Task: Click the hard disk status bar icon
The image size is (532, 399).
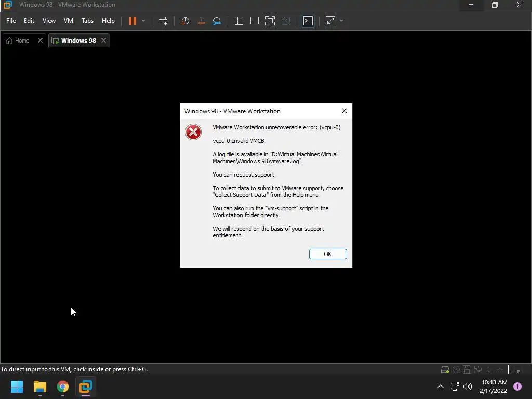Action: 445,369
